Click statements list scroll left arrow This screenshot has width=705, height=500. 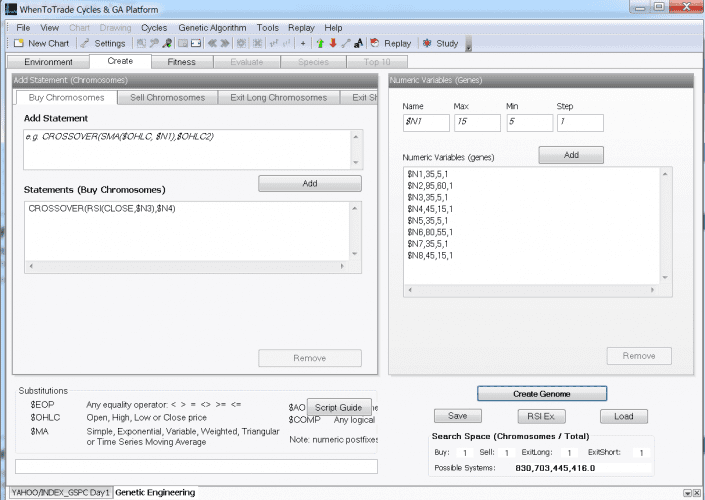[31, 266]
